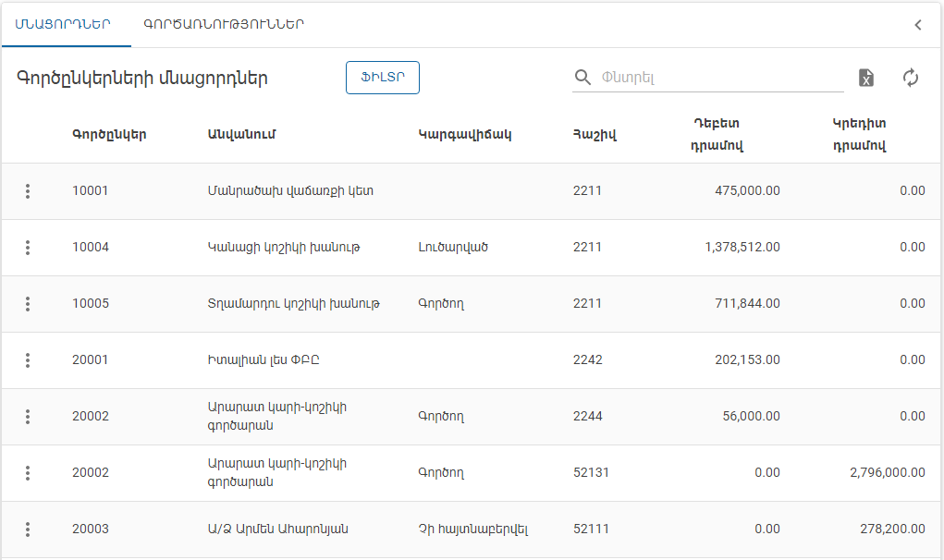Viewport: 944px width, 560px height.
Task: Collapse the panel using the left chevron
Action: point(917,25)
